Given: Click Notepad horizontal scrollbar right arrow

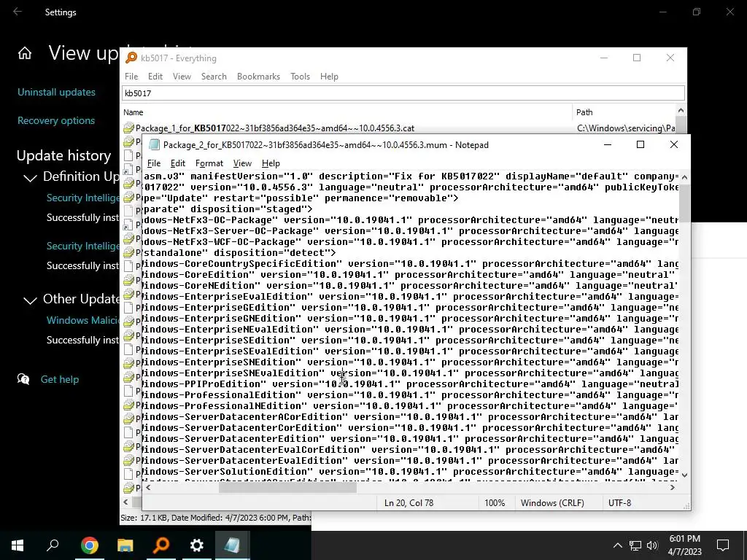Looking at the screenshot, I should [x=673, y=487].
